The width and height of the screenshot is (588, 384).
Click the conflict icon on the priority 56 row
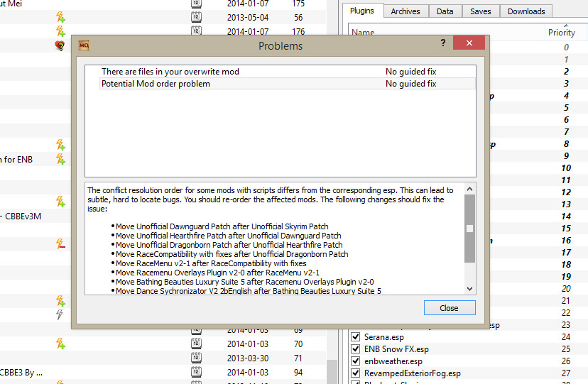[60, 17]
